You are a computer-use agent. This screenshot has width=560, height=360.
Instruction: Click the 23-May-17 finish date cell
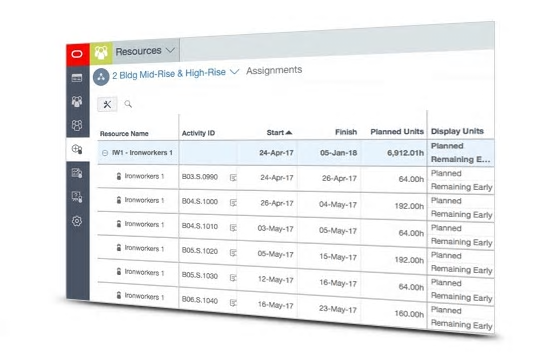coord(338,309)
